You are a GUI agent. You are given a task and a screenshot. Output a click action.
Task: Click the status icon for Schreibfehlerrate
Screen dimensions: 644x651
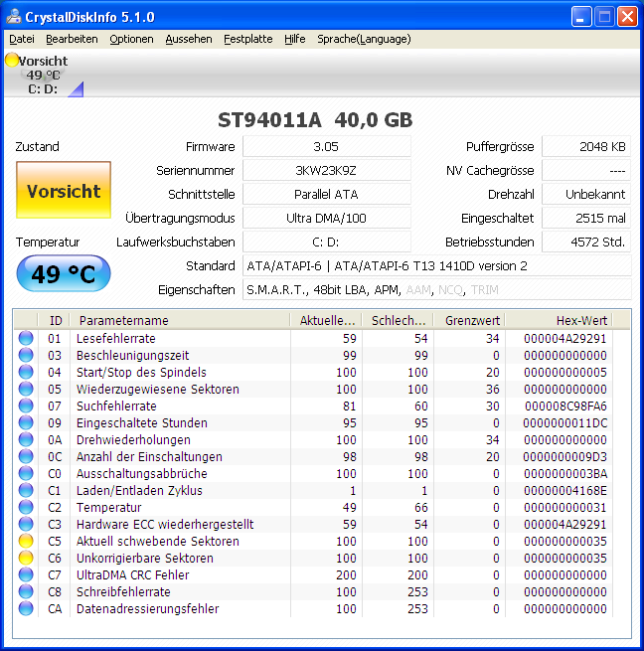pos(26,591)
